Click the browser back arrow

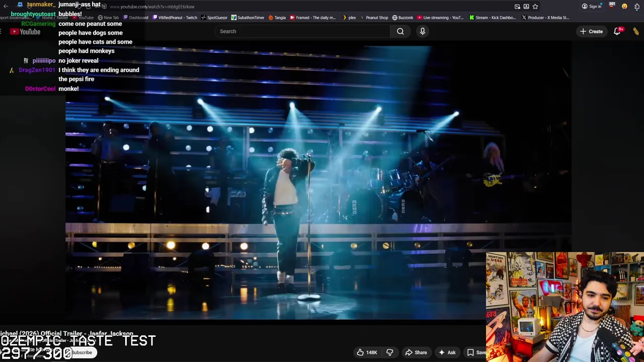6,7
